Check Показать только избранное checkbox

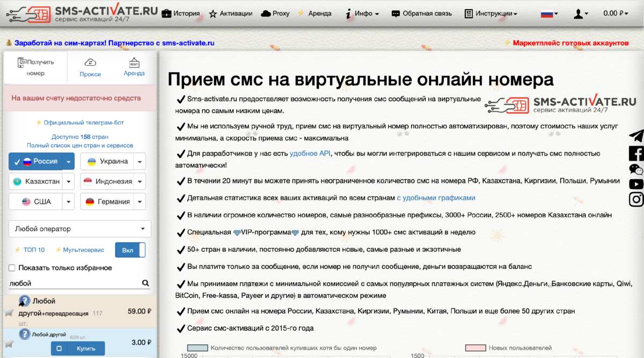coord(12,268)
